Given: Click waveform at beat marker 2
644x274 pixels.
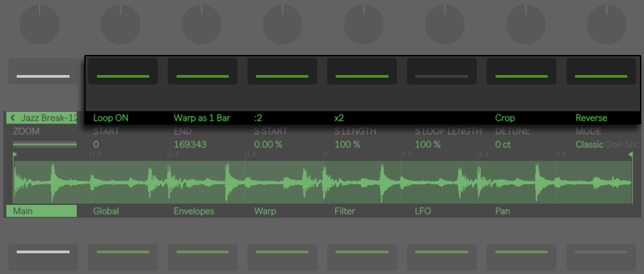Looking at the screenshot, I should 323,181.
